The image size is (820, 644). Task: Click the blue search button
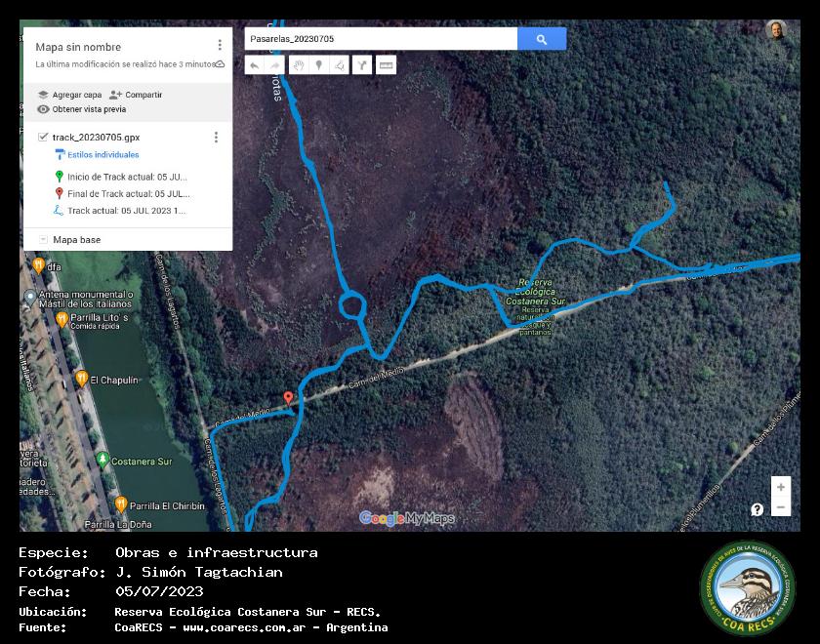[x=542, y=39]
